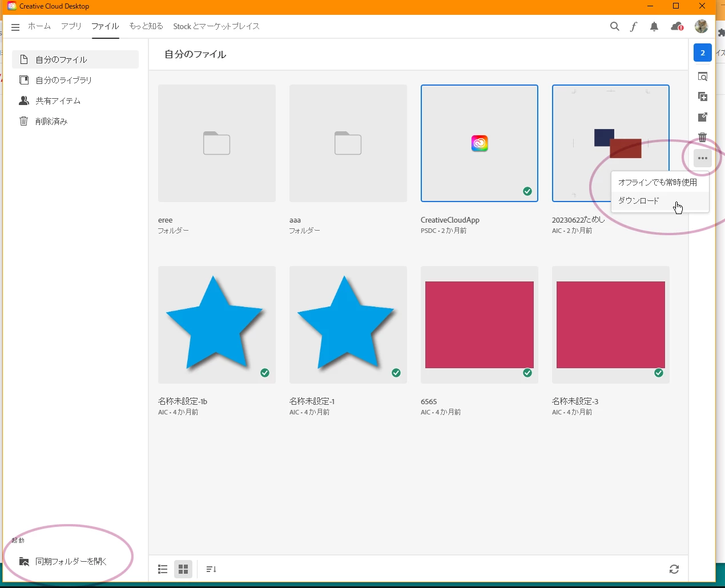Click the '自分のファイル' page heading
This screenshot has width=725, height=588.
(x=195, y=54)
